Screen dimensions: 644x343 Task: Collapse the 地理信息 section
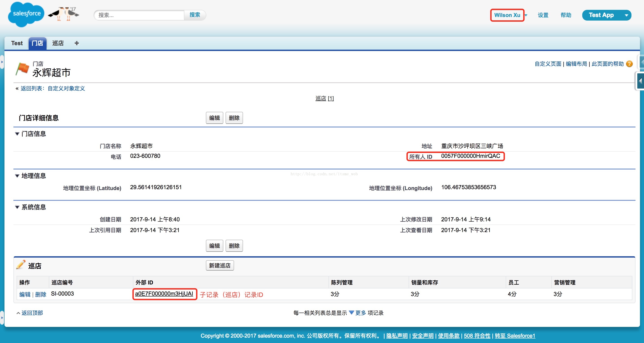click(x=17, y=176)
